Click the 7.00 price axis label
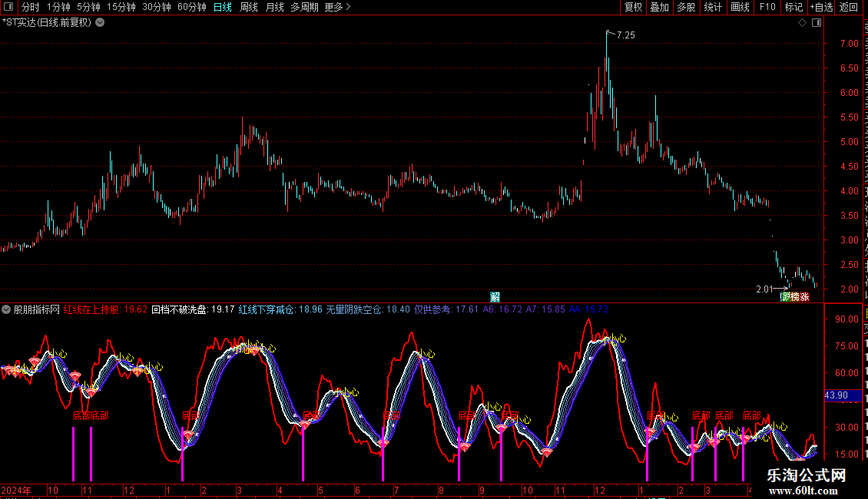868x499 pixels. coord(849,44)
